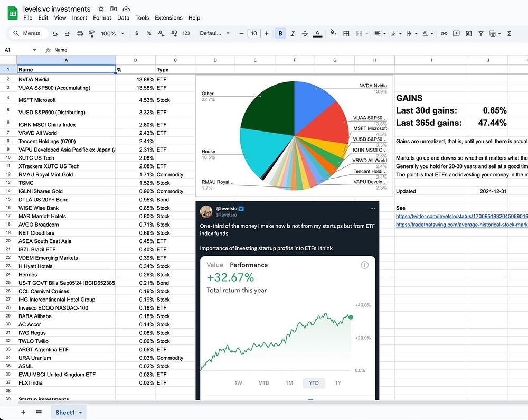The image size is (528, 420).
Task: Format as percent icon
Action: 149,33
